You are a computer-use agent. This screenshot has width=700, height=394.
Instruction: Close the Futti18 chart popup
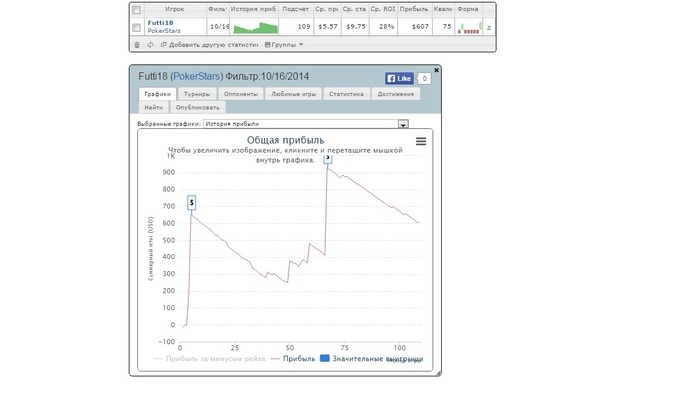click(x=437, y=70)
